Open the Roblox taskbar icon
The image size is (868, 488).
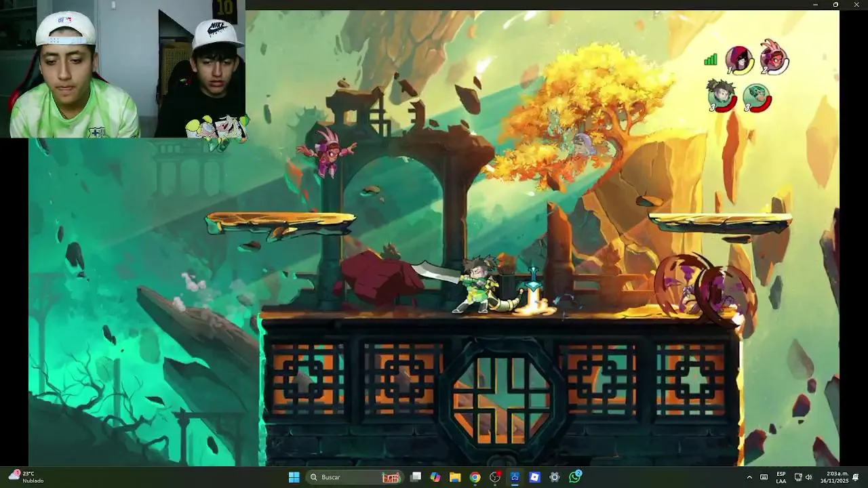[535, 477]
